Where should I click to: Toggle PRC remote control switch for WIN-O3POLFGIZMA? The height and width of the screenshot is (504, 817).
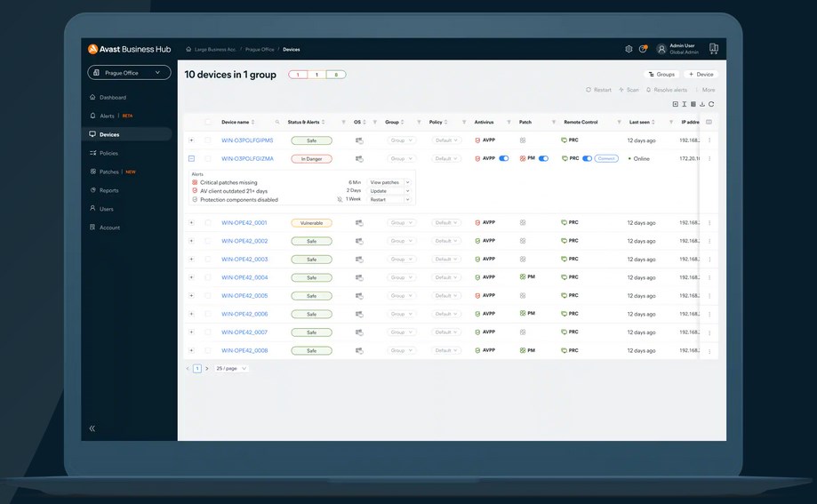(588, 158)
